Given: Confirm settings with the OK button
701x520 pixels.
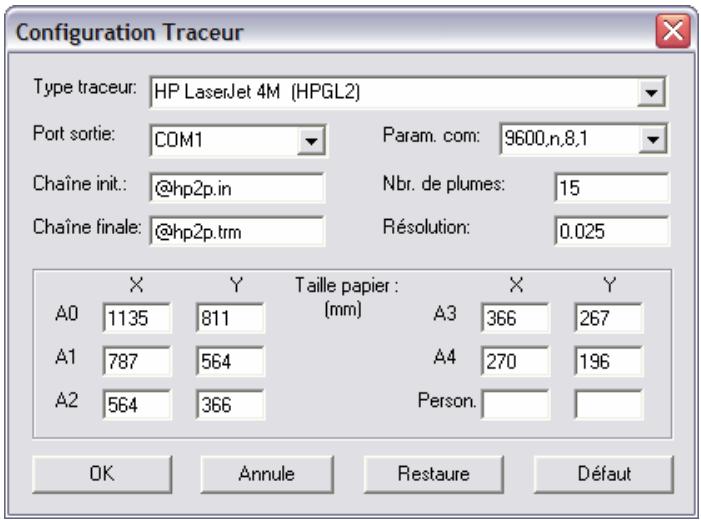Looking at the screenshot, I should (x=102, y=474).
